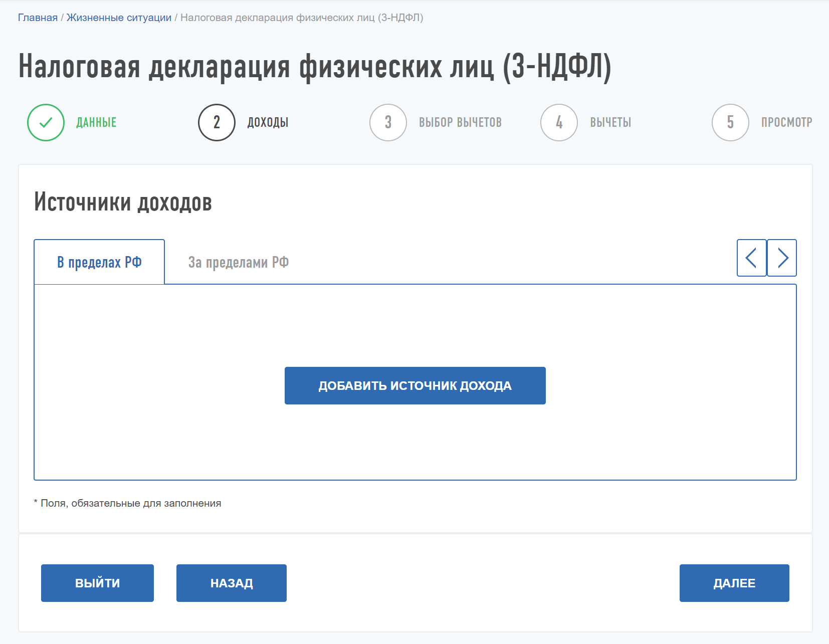Go to 'Жизненные ситуации' breadcrumb link
The image size is (829, 644).
(x=119, y=18)
